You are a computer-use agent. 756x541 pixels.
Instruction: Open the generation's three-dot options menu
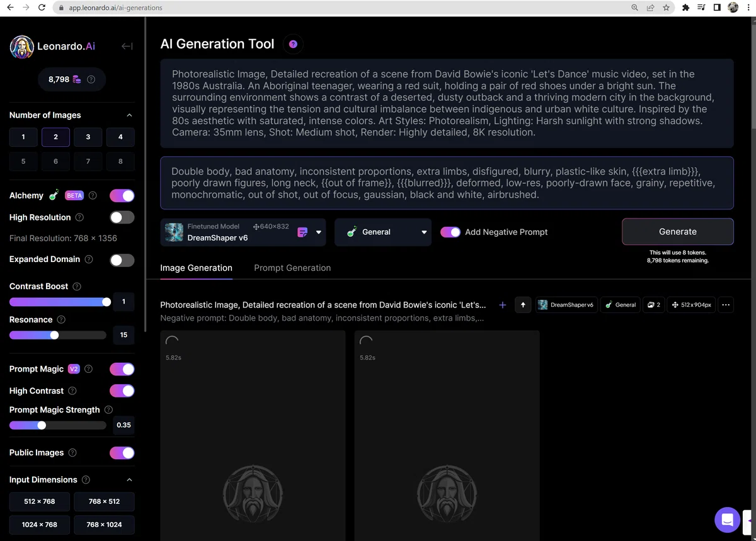click(x=726, y=305)
